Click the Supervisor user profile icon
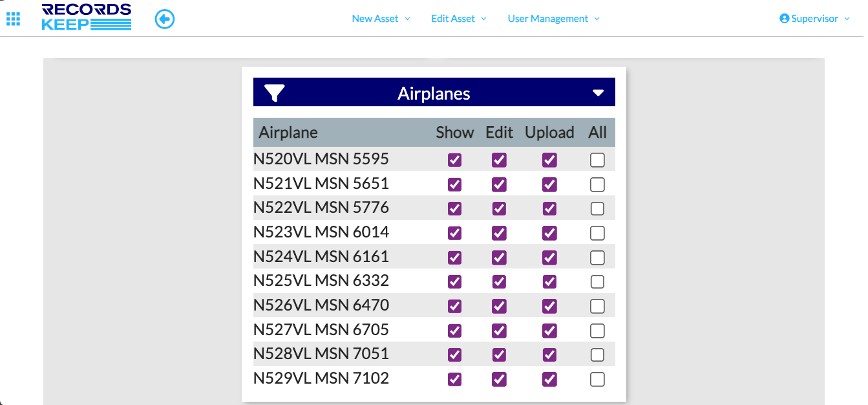Screen dimensions: 868x405 785,19
